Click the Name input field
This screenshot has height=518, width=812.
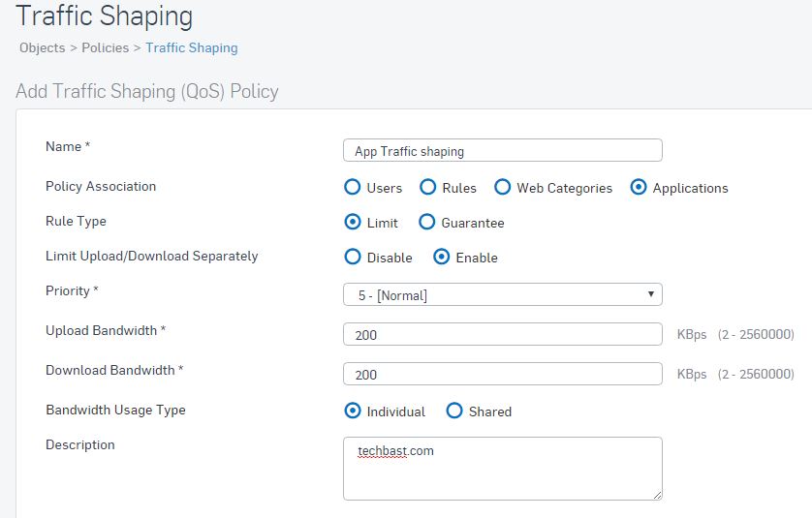[x=502, y=150]
